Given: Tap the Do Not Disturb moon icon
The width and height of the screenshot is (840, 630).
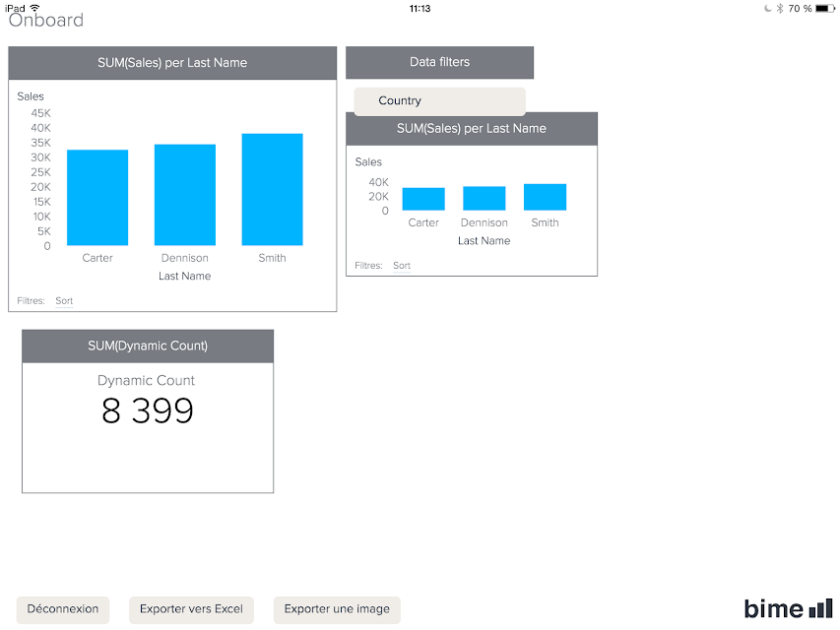Looking at the screenshot, I should (768, 8).
